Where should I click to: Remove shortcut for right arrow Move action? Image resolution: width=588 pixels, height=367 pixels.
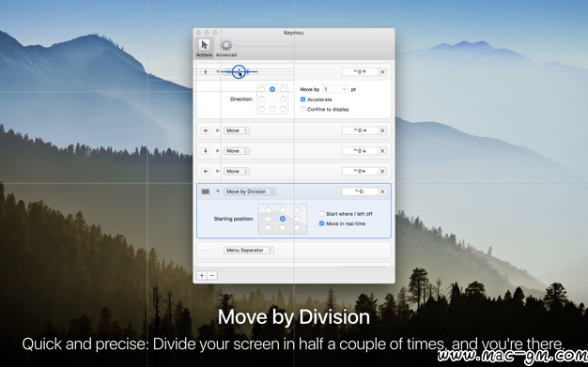pos(382,130)
